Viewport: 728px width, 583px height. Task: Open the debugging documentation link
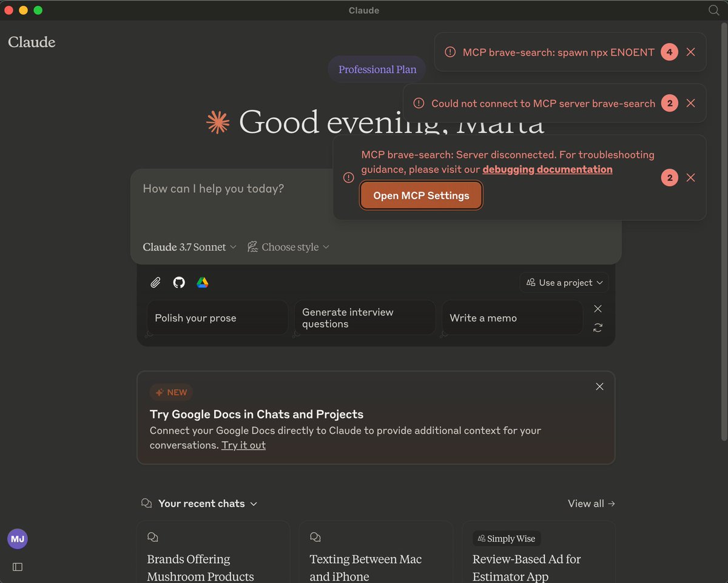[x=547, y=169]
